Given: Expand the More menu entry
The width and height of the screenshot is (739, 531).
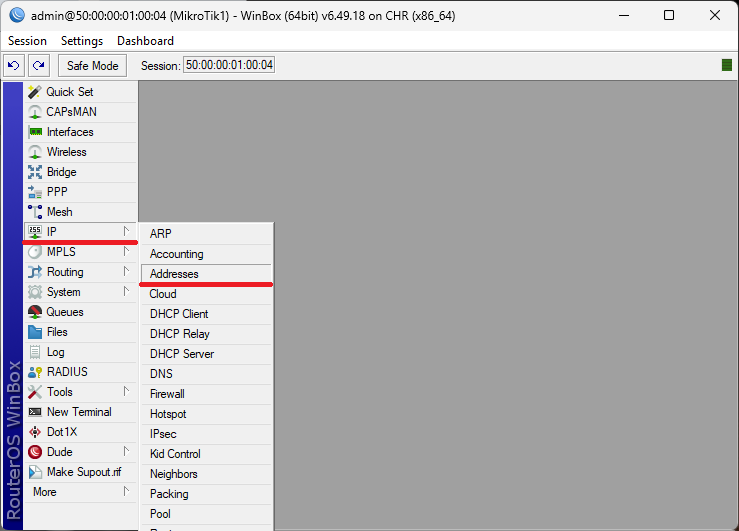Looking at the screenshot, I should click(x=80, y=492).
